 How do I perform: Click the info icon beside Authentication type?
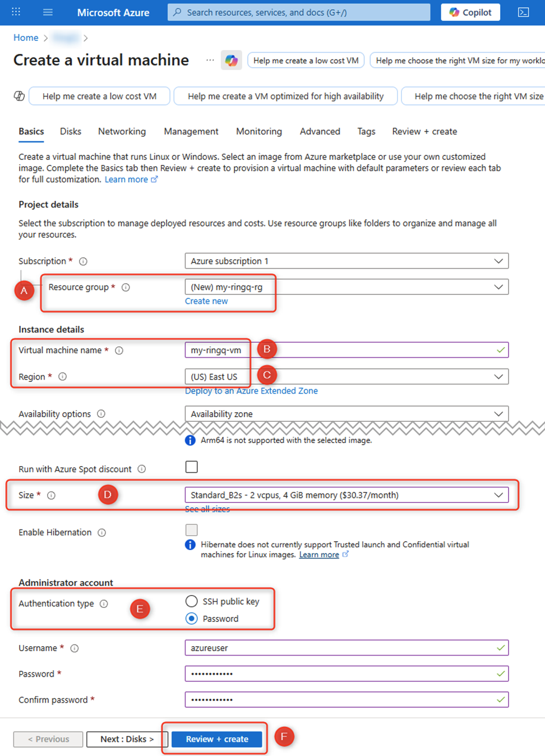tap(104, 604)
